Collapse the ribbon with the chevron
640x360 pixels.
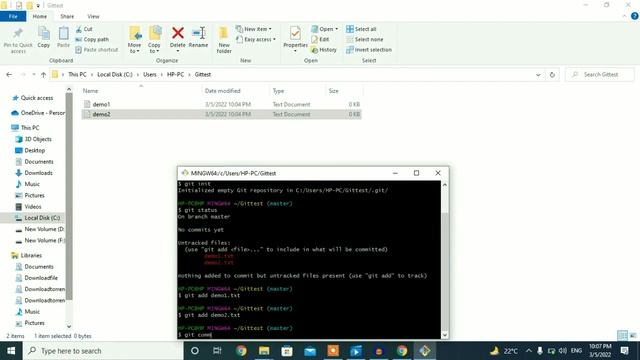pos(624,16)
